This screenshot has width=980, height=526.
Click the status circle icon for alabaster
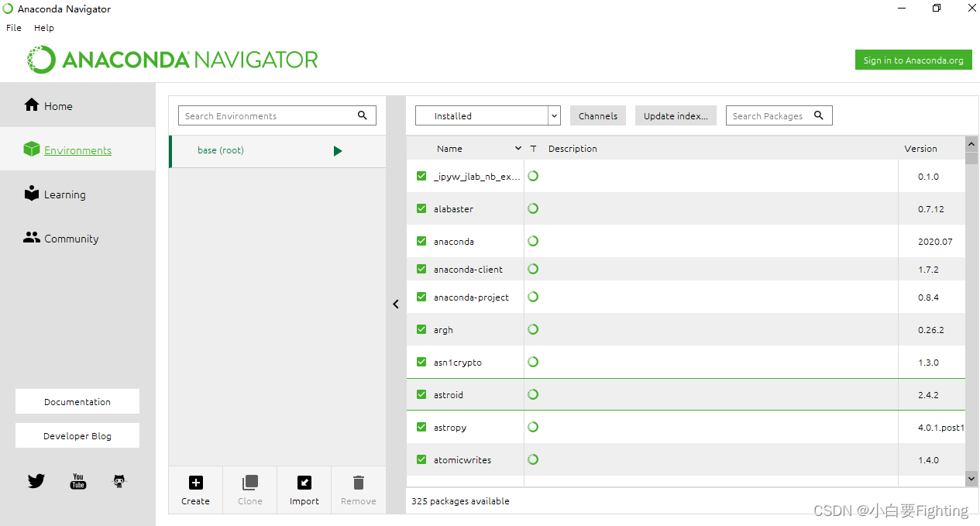[533, 208]
